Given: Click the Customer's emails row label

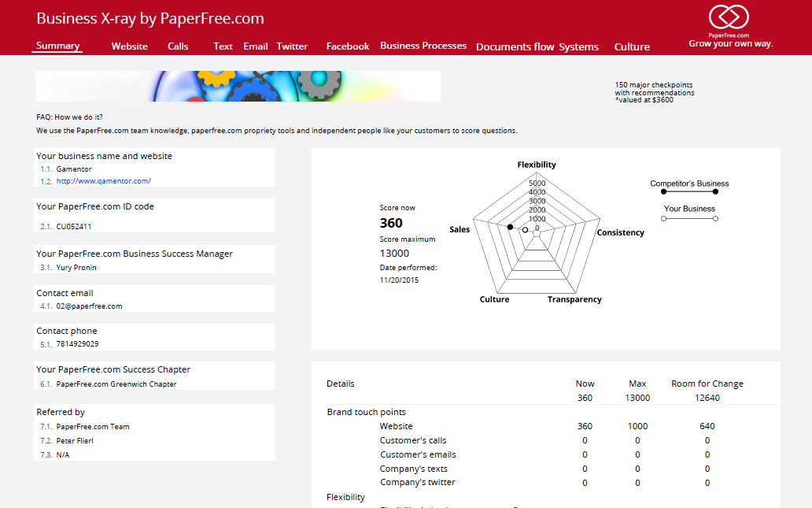Looking at the screenshot, I should pos(418,454).
